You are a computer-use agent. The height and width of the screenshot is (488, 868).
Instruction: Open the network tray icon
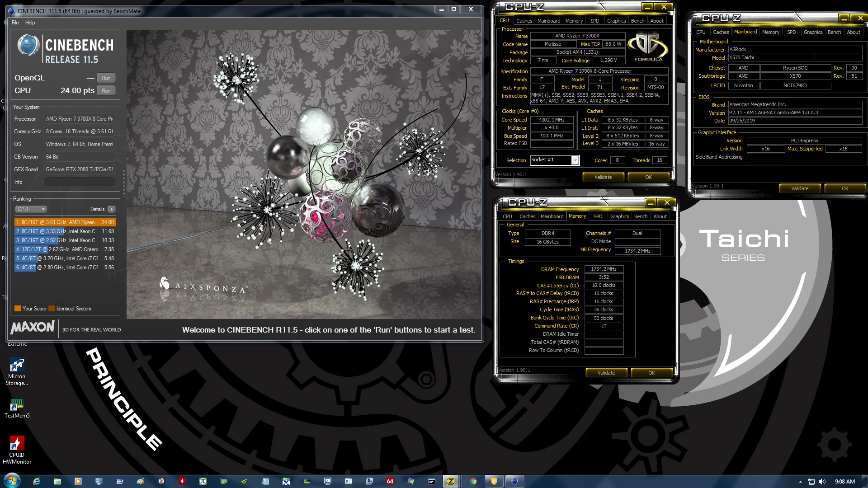(x=811, y=482)
